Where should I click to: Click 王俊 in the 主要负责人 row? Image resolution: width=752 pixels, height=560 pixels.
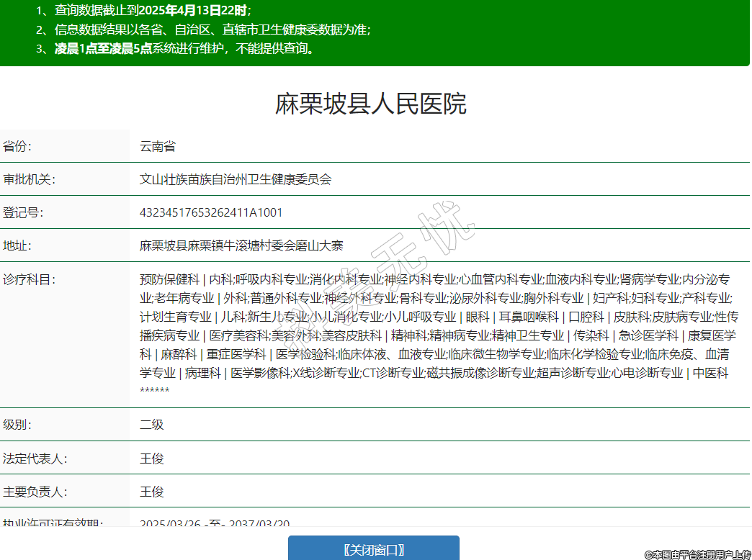point(152,492)
